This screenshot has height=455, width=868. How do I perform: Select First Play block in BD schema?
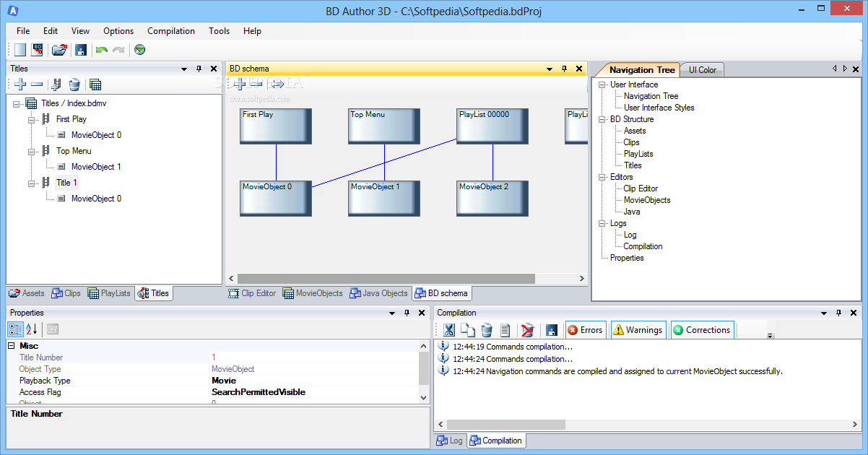click(x=276, y=126)
